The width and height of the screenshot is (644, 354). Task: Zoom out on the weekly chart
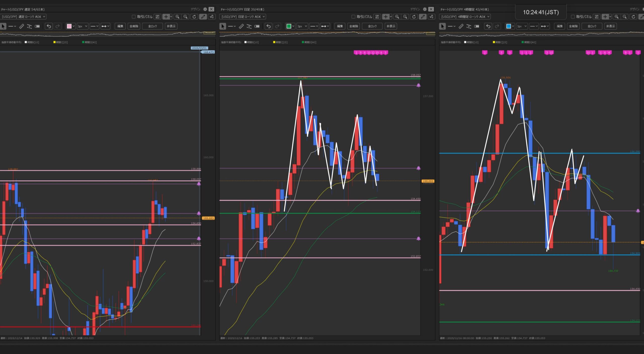185,17
